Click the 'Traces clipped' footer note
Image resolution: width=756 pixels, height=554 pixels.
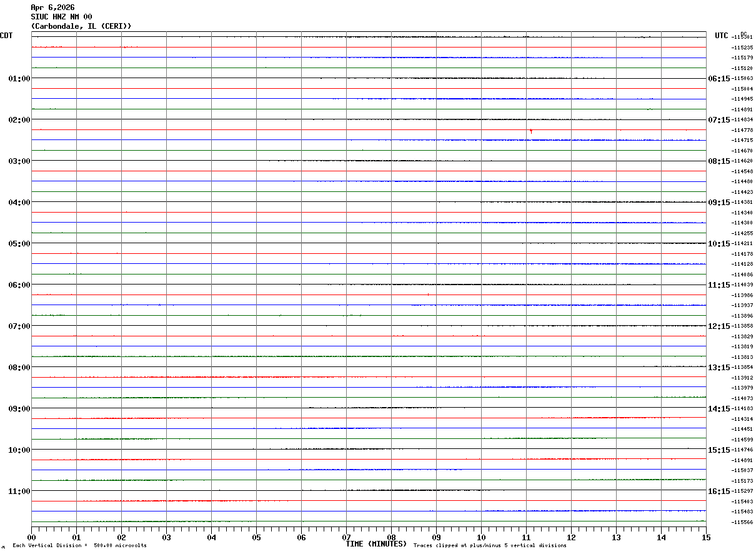point(490,545)
